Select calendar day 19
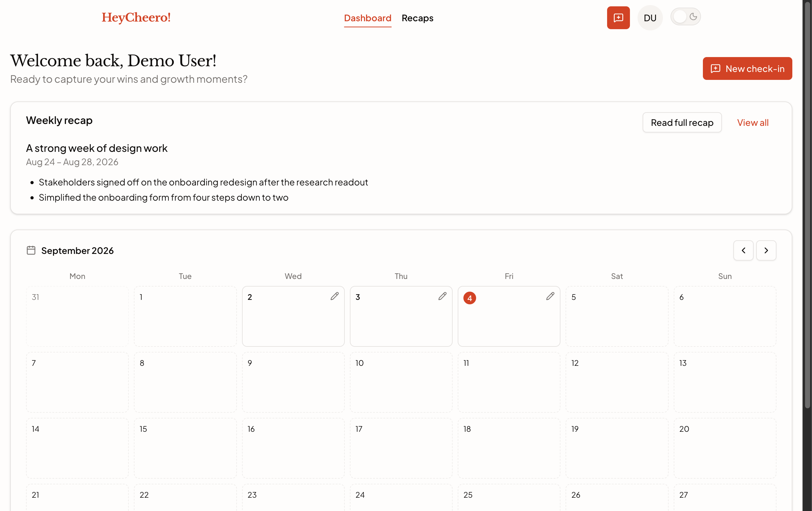The image size is (812, 511). [x=617, y=448]
